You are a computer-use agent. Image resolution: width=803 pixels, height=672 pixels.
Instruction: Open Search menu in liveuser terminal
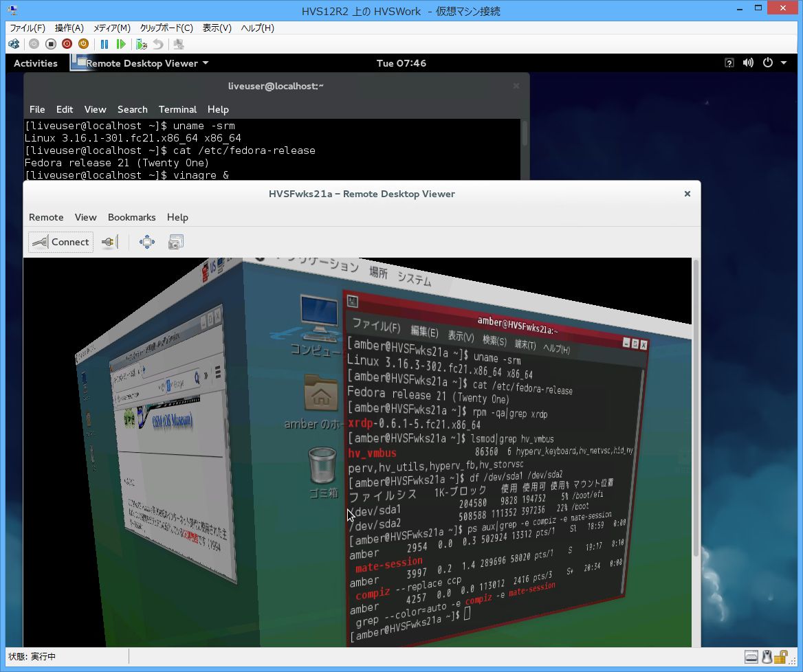tap(132, 109)
